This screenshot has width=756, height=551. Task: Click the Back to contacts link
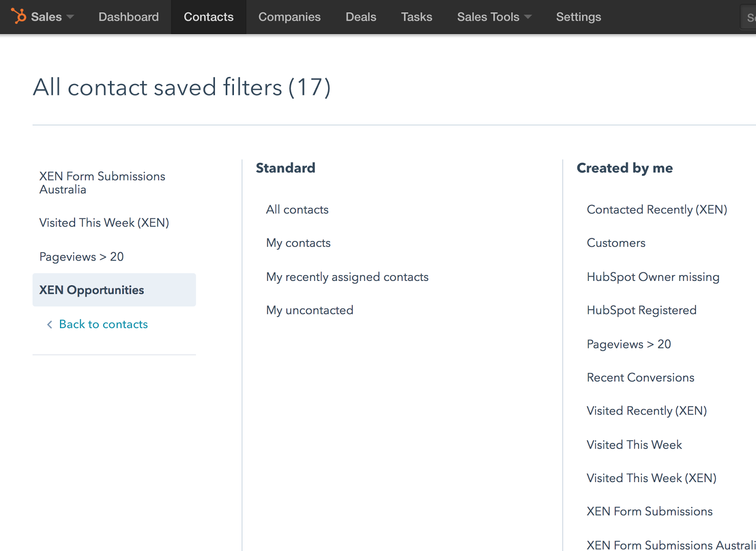103,324
